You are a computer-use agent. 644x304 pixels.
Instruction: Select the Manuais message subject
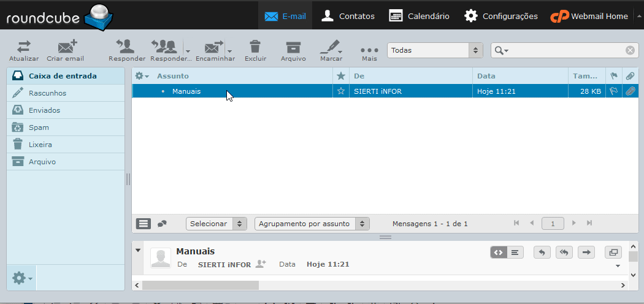[x=186, y=91]
